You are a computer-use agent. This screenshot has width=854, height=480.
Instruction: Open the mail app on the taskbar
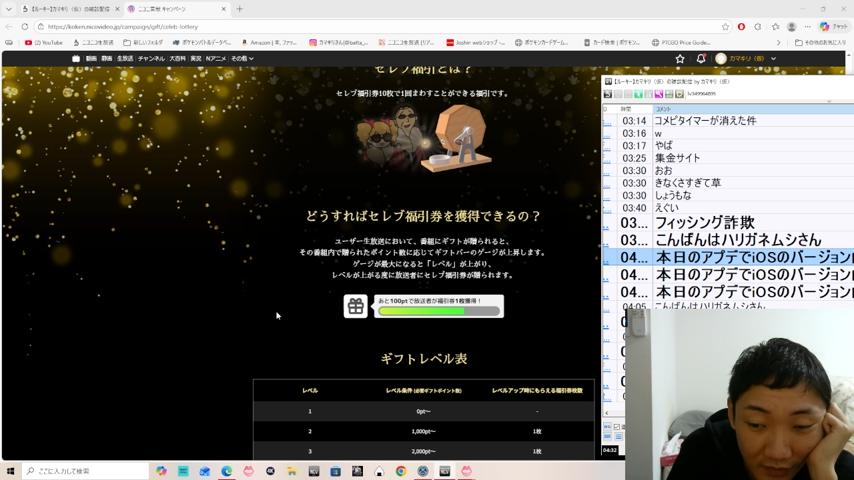(x=205, y=471)
